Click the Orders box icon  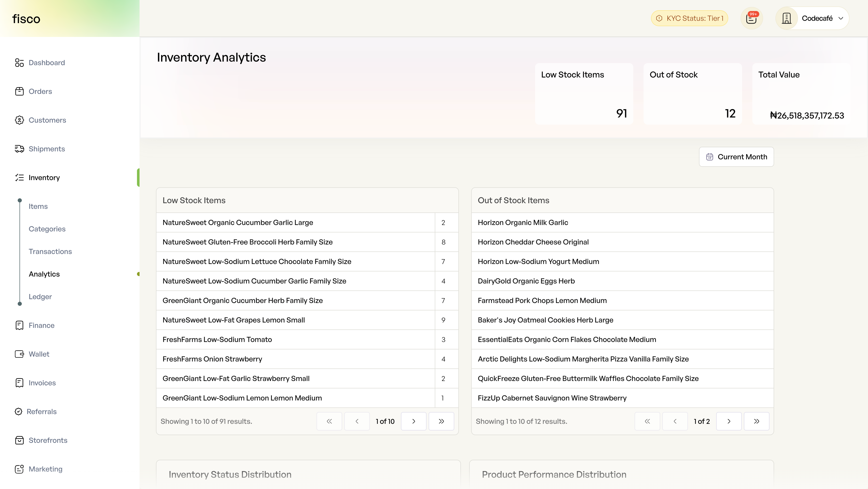pyautogui.click(x=19, y=91)
